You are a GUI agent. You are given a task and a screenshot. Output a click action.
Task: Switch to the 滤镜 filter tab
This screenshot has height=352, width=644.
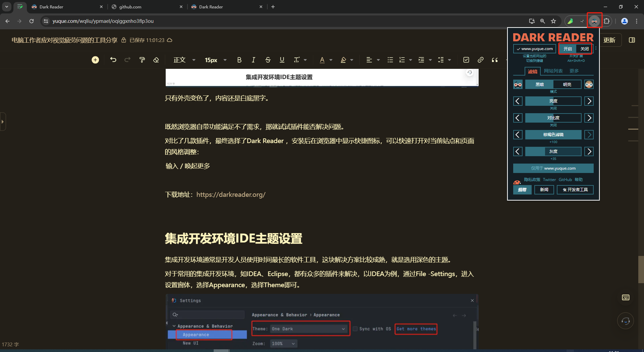coord(532,71)
